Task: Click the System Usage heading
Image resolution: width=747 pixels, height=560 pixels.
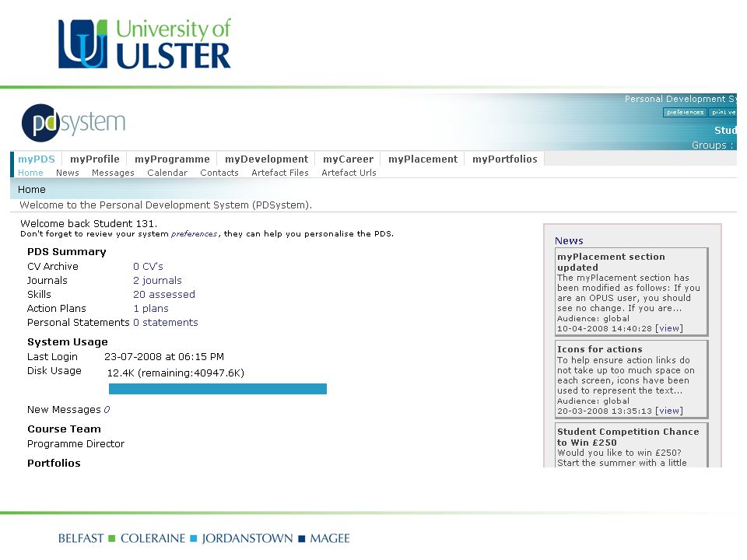Action: point(68,342)
